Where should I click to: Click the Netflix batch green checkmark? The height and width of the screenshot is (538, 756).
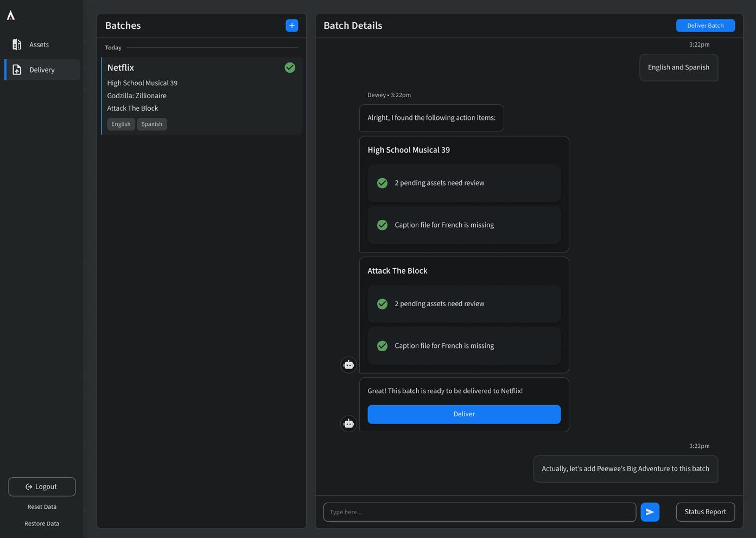[290, 68]
